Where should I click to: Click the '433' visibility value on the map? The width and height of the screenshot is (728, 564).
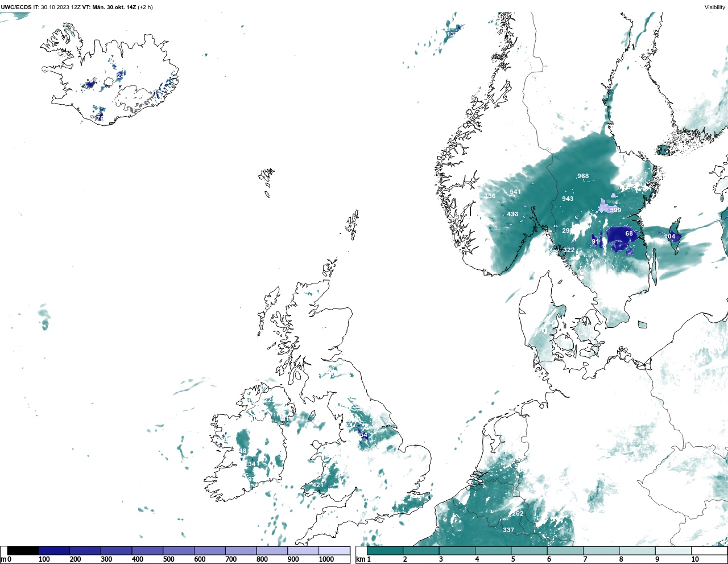tap(512, 214)
